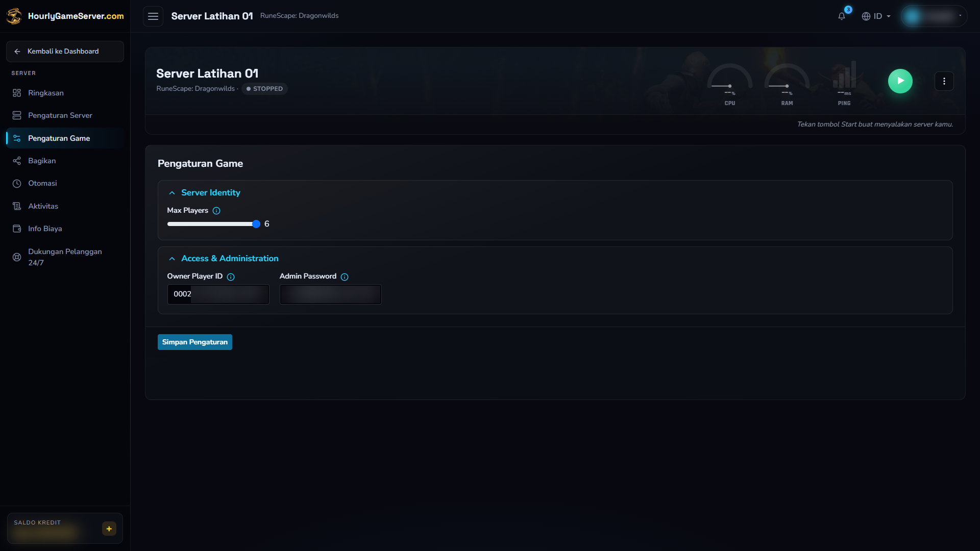Image resolution: width=980 pixels, height=551 pixels.
Task: Open Info Biaya in the sidebar
Action: coord(65,229)
